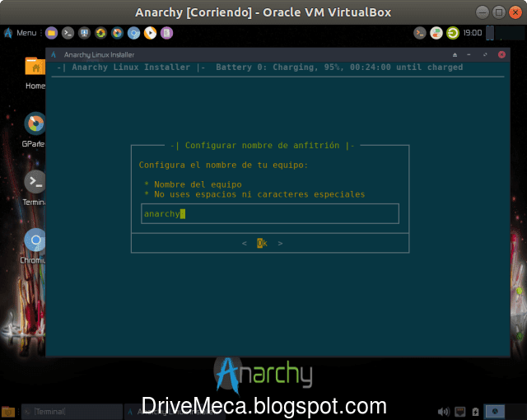Shade the installer window with the up arrow
The height and width of the screenshot is (420, 527).
click(455, 55)
